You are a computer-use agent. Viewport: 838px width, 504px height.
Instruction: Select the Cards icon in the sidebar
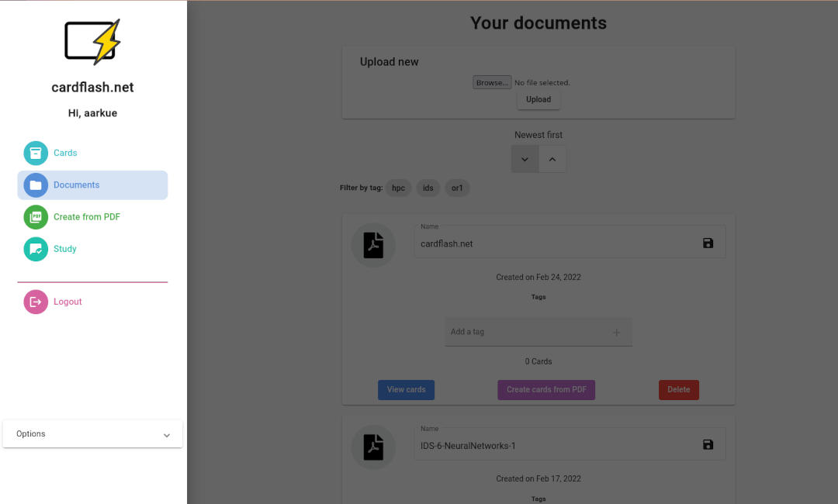35,153
